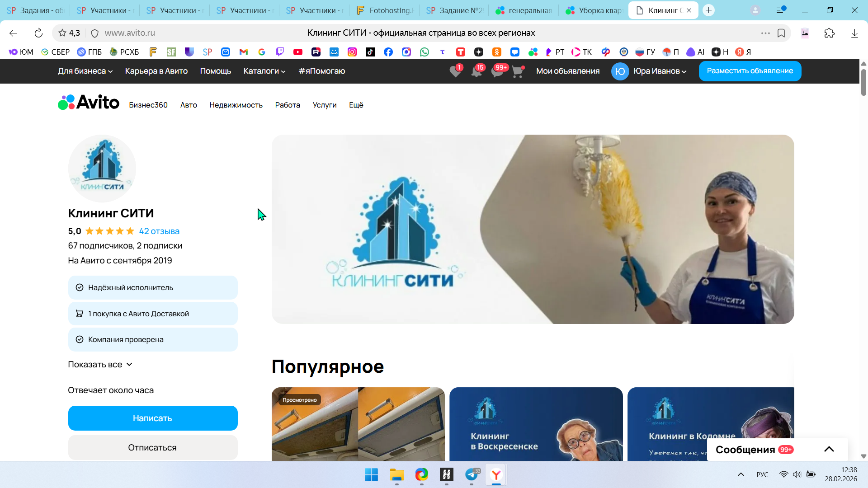This screenshot has height=488, width=868.
Task: Open the Юра Иванов account menu
Action: tap(659, 71)
